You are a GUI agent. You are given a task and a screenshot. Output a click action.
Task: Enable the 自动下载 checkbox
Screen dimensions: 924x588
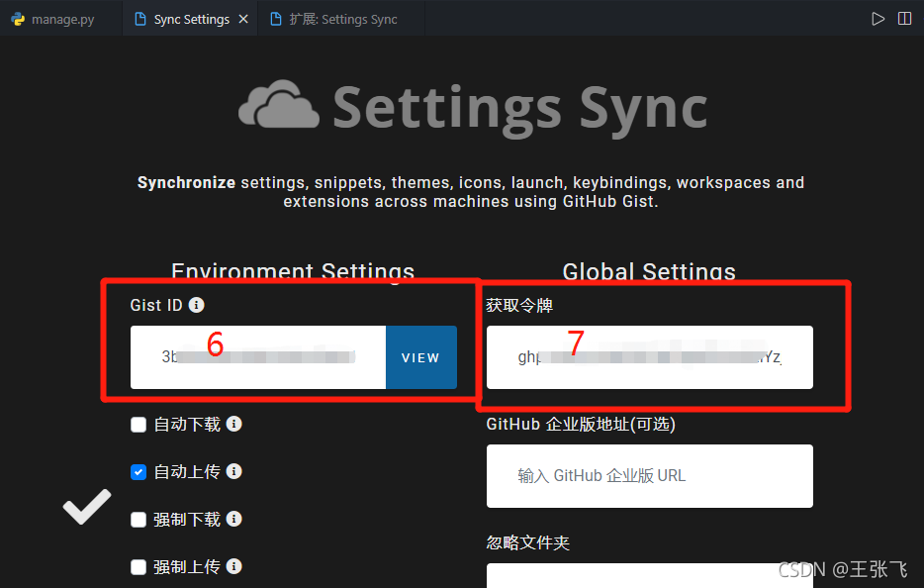[x=138, y=424]
